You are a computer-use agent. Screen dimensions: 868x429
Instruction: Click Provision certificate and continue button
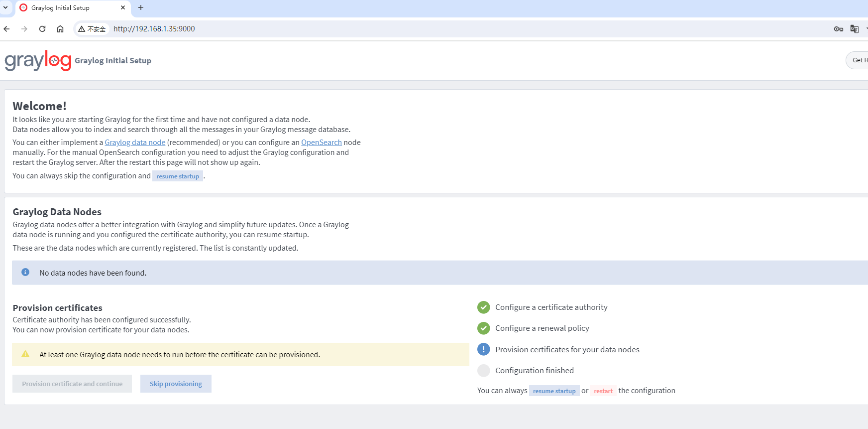coord(72,384)
